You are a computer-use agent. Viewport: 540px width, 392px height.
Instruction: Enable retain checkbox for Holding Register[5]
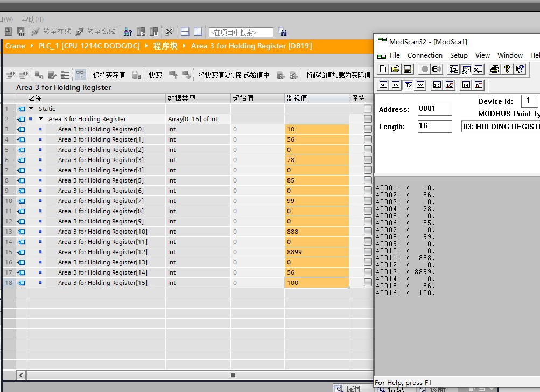[368, 180]
